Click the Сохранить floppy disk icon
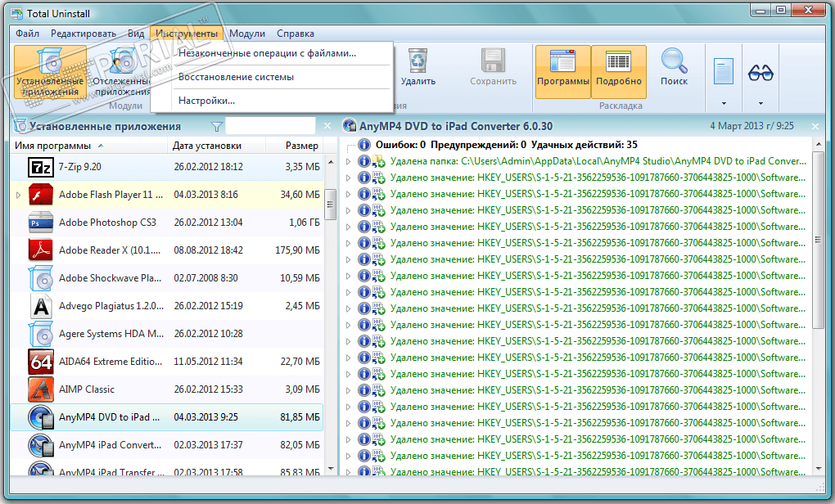 click(x=493, y=62)
